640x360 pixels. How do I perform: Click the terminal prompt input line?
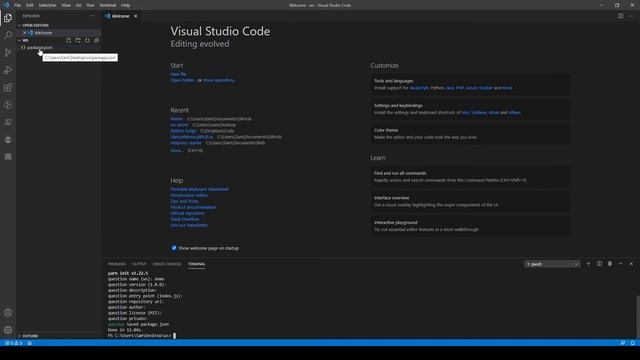tap(142, 336)
